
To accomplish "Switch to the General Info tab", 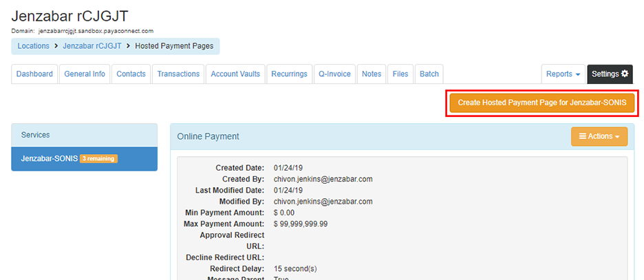I will point(85,74).
